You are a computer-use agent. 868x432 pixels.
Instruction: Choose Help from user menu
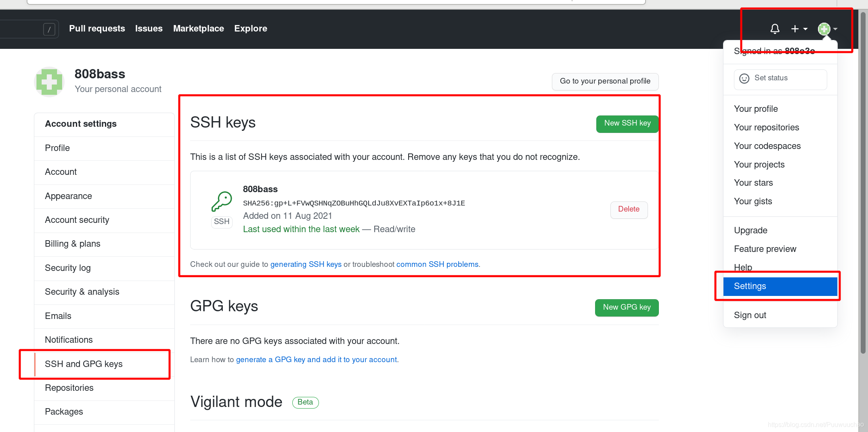point(780,268)
